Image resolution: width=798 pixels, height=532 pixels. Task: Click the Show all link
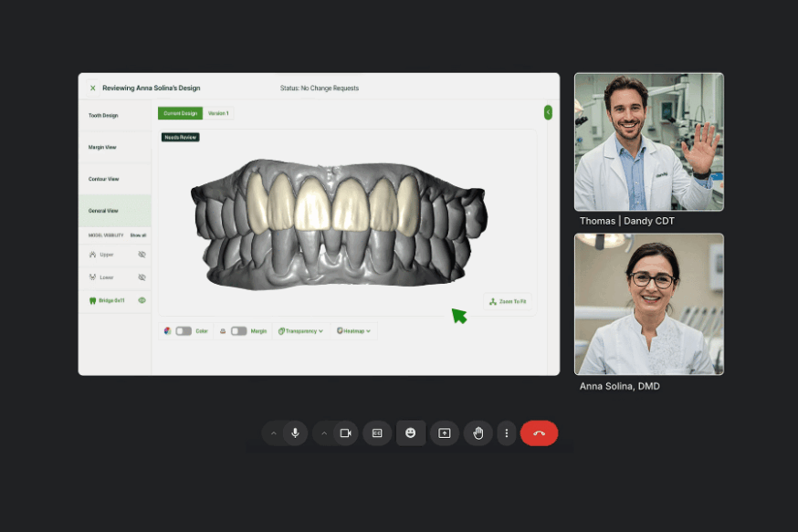(137, 235)
